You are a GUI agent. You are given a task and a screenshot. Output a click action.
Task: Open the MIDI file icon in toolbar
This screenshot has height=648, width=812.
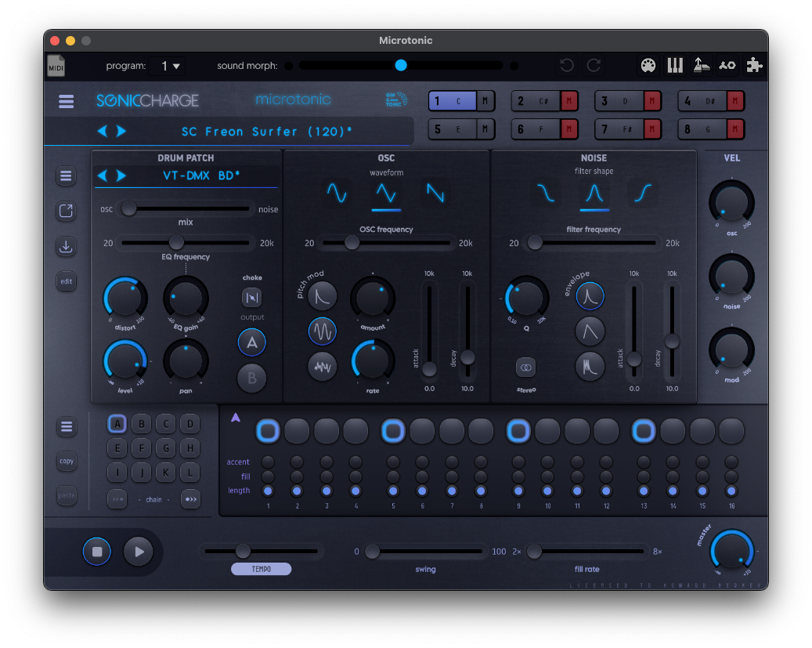56,66
